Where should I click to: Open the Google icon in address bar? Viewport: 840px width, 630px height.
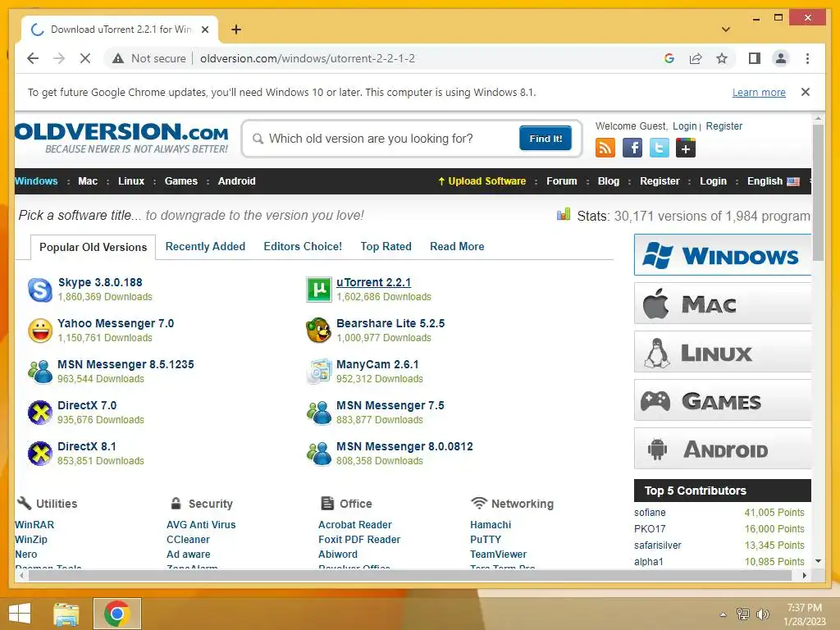coord(669,58)
